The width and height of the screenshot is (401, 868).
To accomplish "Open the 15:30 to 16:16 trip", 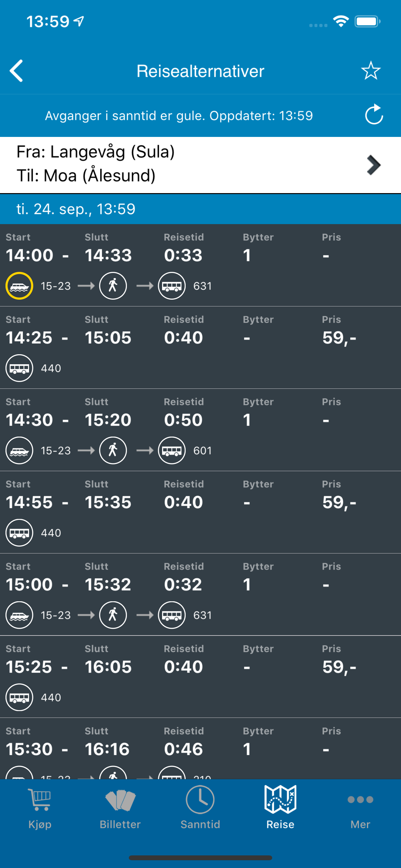I will 200,748.
